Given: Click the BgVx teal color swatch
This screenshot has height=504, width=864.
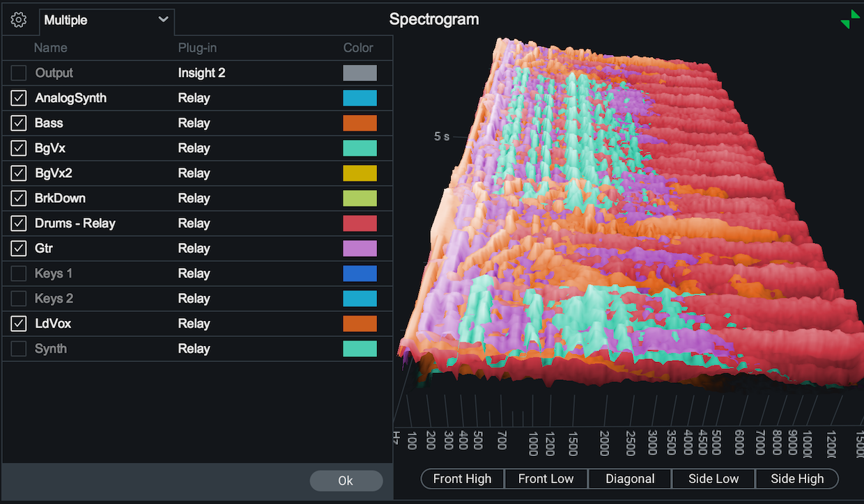Looking at the screenshot, I should [x=360, y=148].
